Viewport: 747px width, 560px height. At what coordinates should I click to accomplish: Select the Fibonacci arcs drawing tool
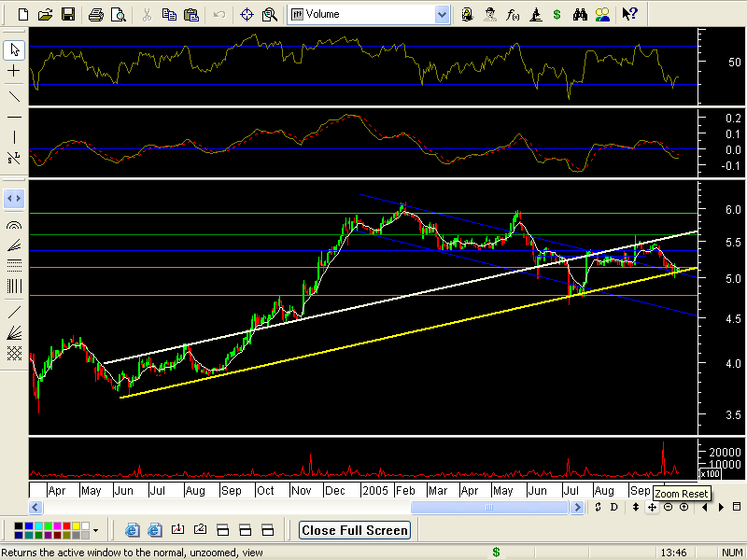click(x=14, y=225)
